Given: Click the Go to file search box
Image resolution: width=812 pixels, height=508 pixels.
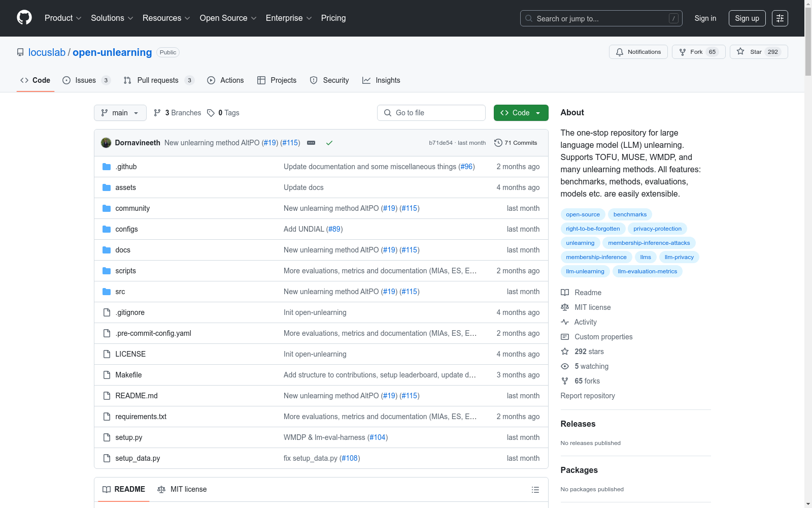Looking at the screenshot, I should pyautogui.click(x=431, y=113).
